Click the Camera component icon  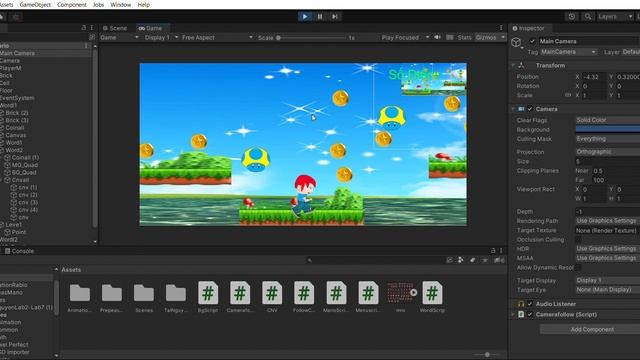(x=521, y=109)
